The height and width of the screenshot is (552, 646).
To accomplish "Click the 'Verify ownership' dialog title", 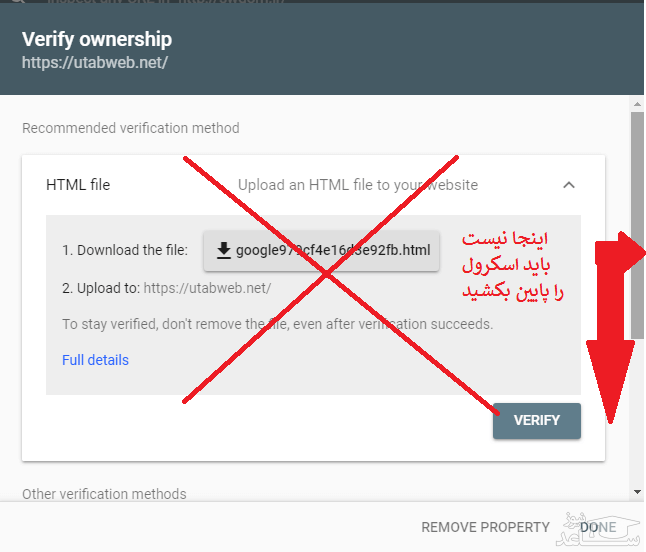I will coord(97,40).
